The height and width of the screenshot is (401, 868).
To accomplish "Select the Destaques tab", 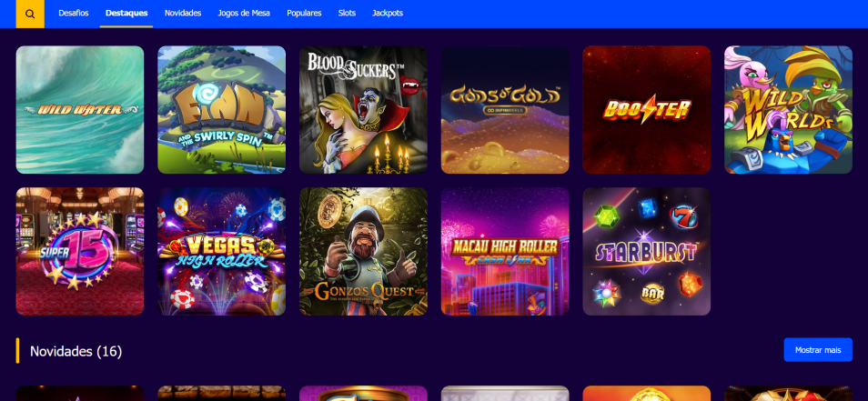I will pos(126,14).
